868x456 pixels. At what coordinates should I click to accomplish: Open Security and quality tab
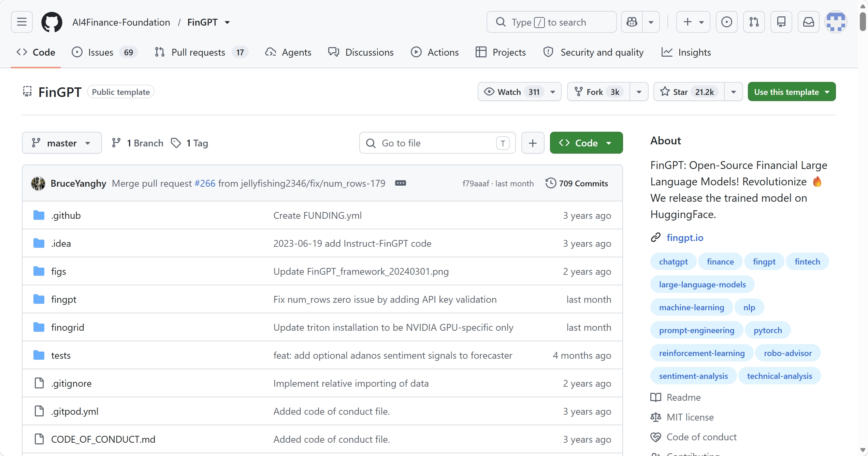tap(594, 52)
